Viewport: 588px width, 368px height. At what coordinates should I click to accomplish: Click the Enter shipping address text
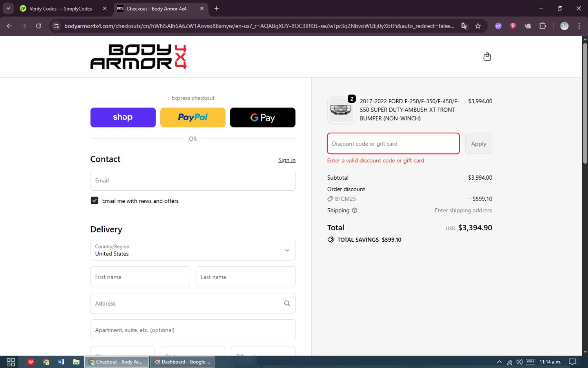tap(463, 210)
